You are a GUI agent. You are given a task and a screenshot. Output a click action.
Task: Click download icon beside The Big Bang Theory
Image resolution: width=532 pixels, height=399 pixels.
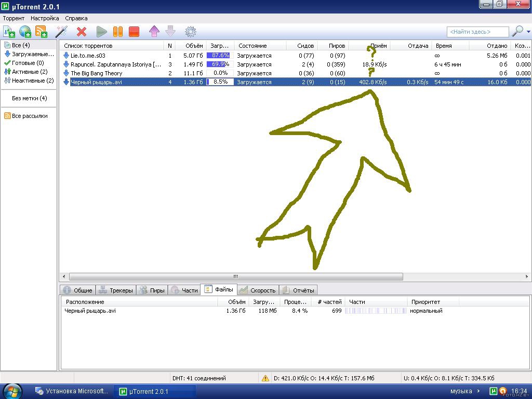(x=66, y=73)
